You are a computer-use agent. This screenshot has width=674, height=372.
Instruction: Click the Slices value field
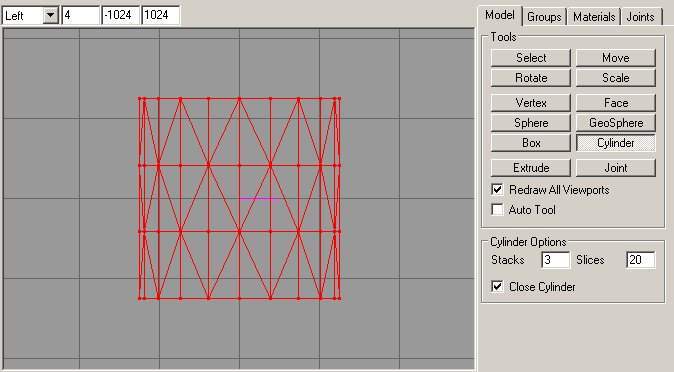[x=640, y=260]
